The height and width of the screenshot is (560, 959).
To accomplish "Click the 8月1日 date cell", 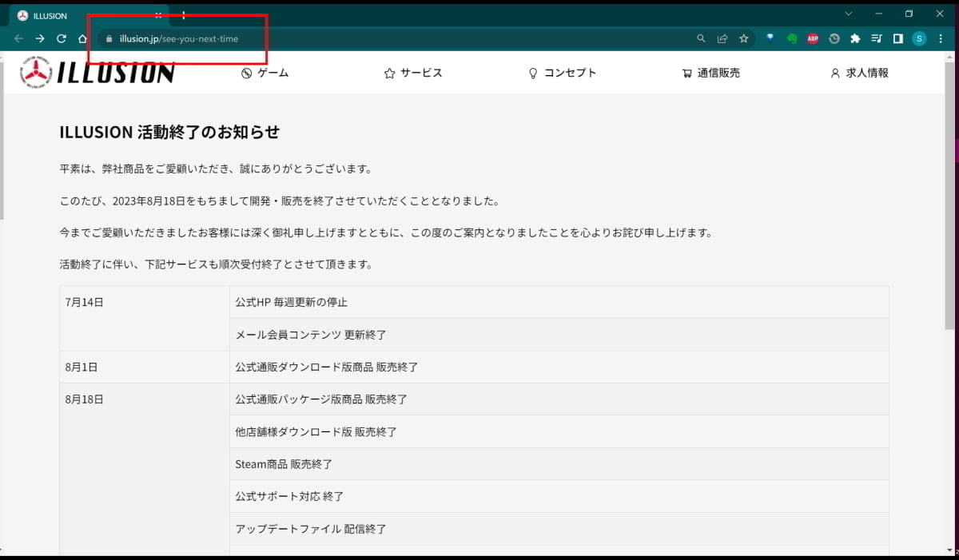I will click(x=145, y=367).
